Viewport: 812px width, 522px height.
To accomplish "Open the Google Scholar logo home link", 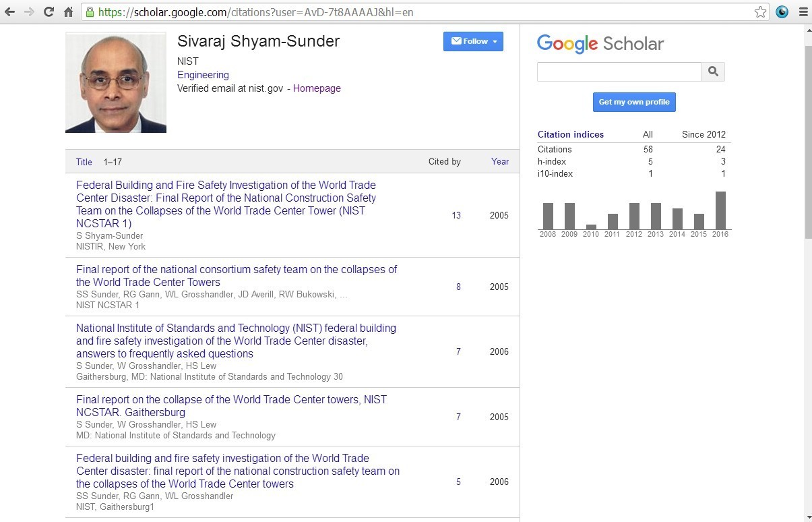I will tap(600, 44).
